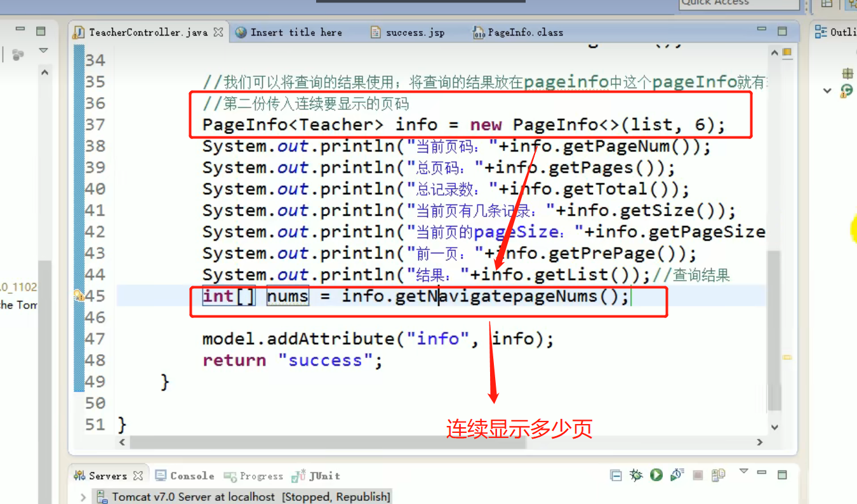Expand the collapsed node in Outline view
The height and width of the screenshot is (504, 857).
tap(827, 91)
